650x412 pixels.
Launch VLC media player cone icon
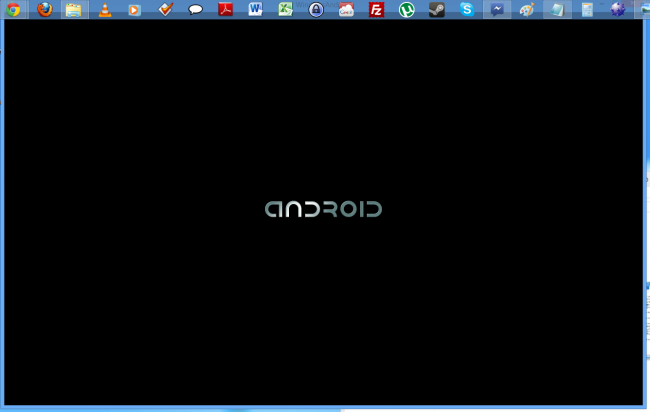pos(105,10)
